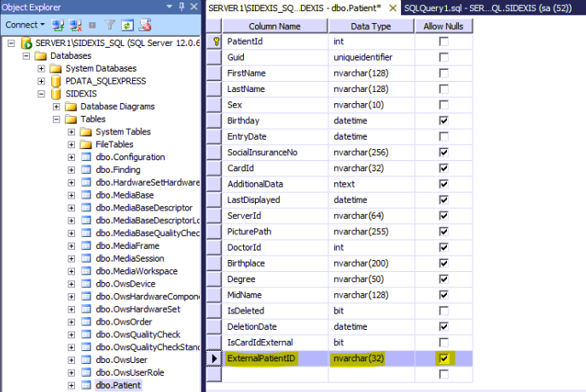Viewport: 586px width, 392px height.
Task: Click the ntext data type cell
Action: pyautogui.click(x=372, y=184)
